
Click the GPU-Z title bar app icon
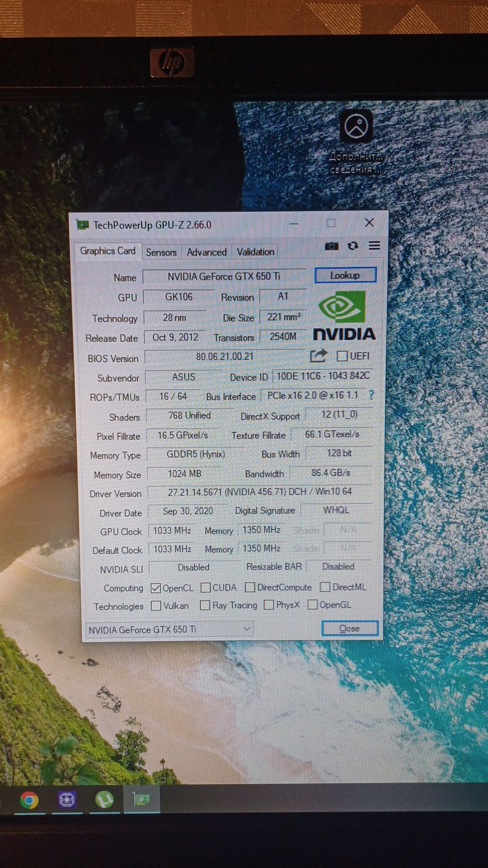[82, 225]
